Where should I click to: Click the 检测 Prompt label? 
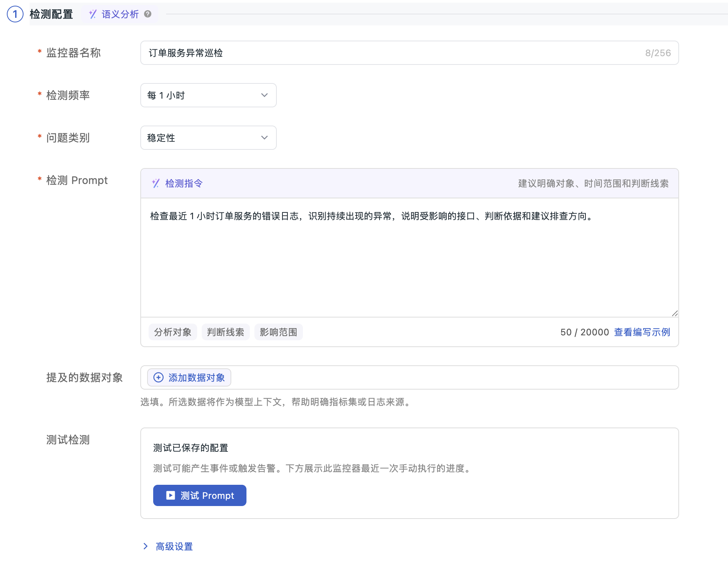77,180
